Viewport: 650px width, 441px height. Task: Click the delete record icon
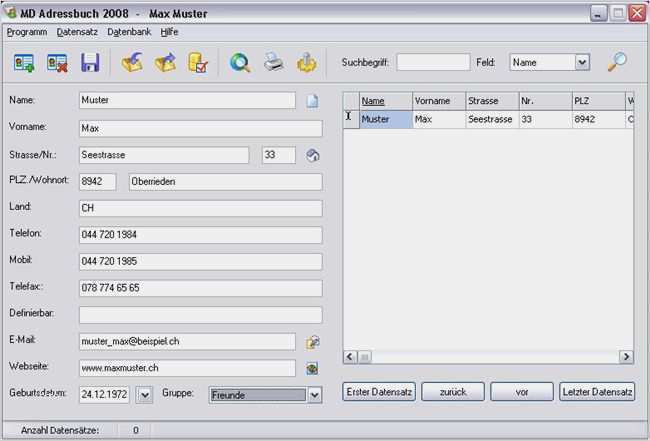pos(57,63)
